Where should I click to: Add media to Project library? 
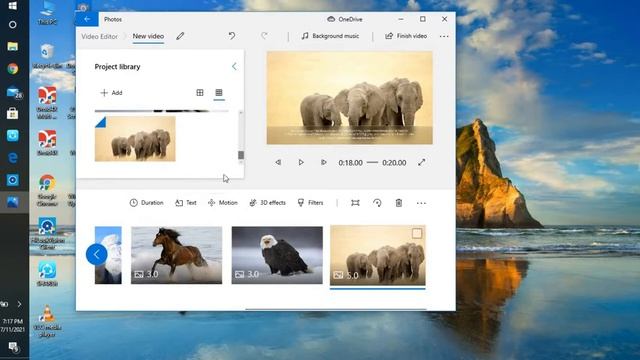[111, 93]
